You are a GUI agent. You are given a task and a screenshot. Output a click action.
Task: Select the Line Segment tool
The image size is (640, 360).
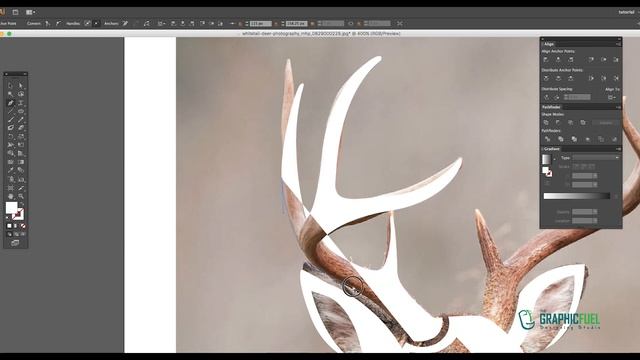pyautogui.click(x=11, y=111)
